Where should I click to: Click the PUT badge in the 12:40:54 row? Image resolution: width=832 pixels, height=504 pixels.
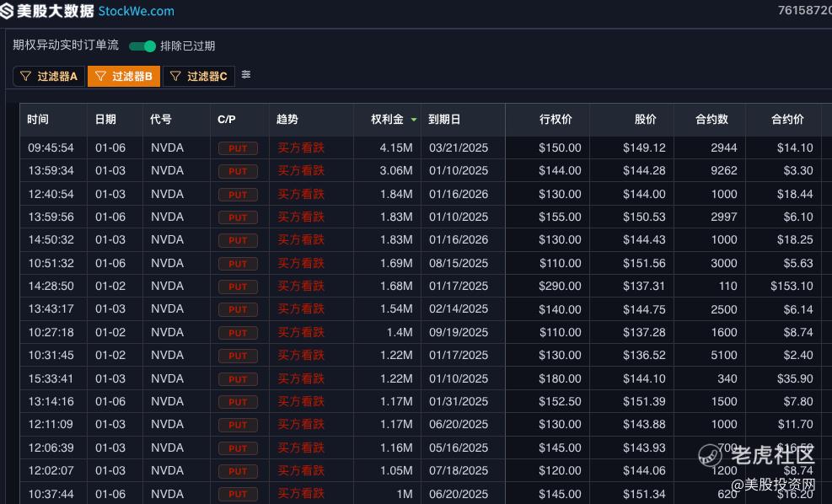[238, 195]
